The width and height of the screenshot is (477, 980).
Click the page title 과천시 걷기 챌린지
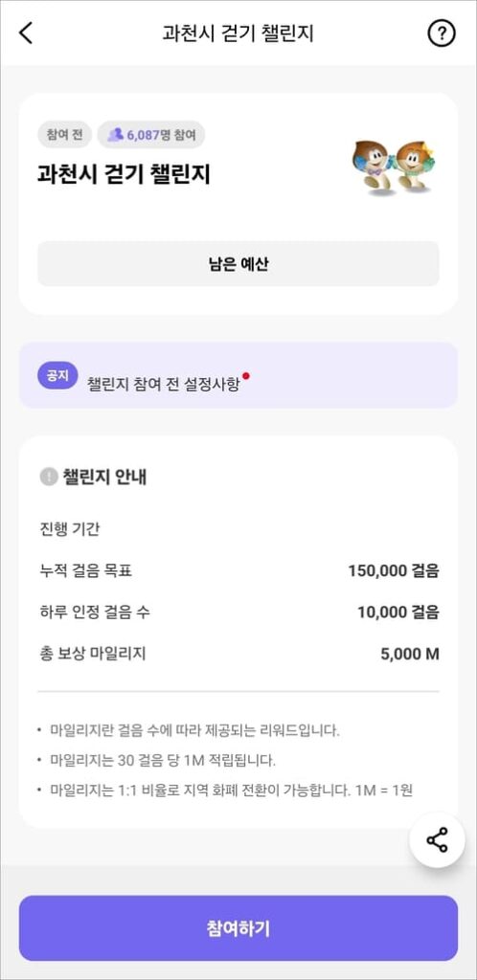pyautogui.click(x=238, y=33)
